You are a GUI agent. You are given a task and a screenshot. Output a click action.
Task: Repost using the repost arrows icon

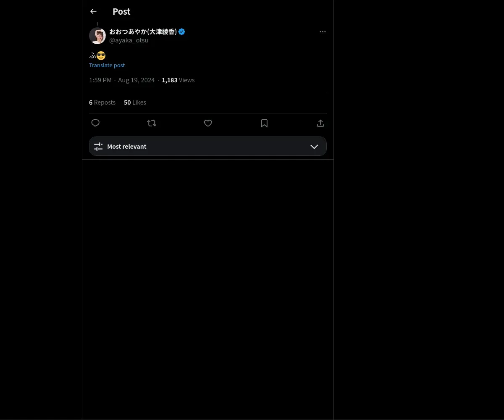click(x=152, y=123)
